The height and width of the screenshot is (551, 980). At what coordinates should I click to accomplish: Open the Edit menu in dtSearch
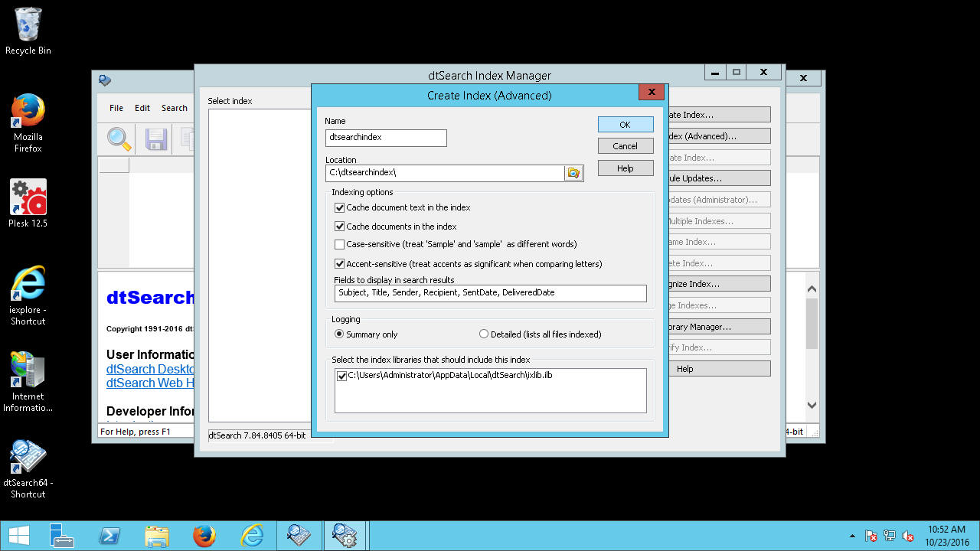coord(142,108)
